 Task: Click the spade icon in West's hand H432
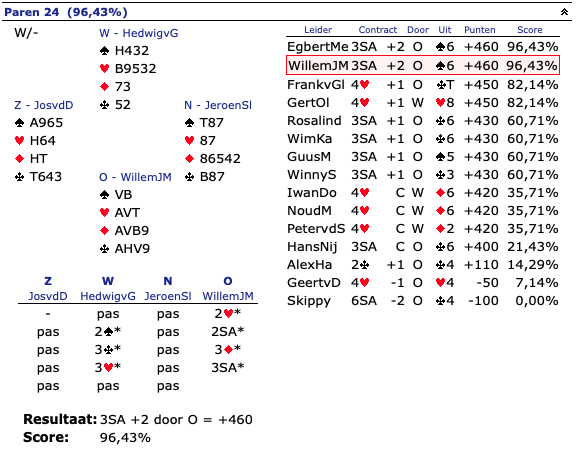(104, 50)
